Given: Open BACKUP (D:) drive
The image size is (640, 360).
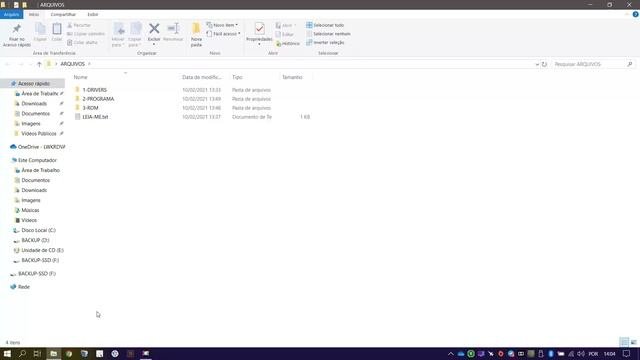Looking at the screenshot, I should point(35,240).
